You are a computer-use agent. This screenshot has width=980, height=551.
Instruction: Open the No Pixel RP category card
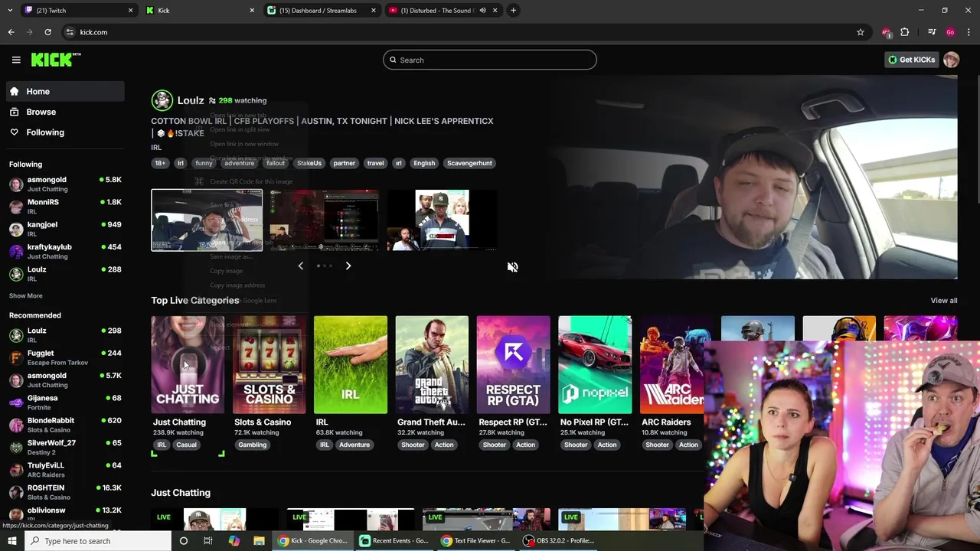tap(595, 365)
